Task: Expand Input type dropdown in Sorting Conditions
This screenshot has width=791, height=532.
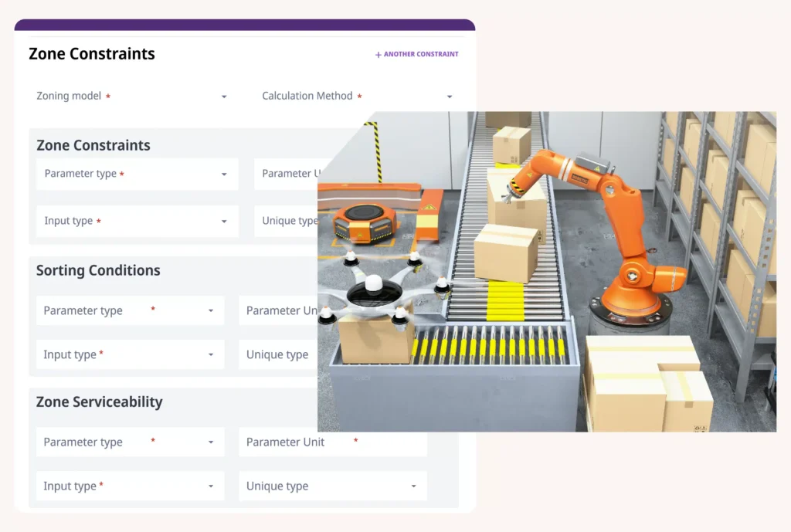Action: pyautogui.click(x=130, y=355)
